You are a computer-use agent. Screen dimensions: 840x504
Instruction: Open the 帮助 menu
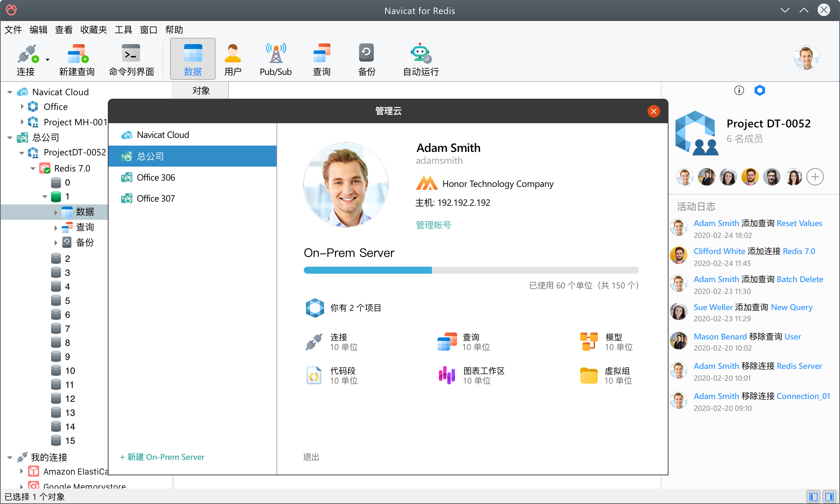coord(174,30)
